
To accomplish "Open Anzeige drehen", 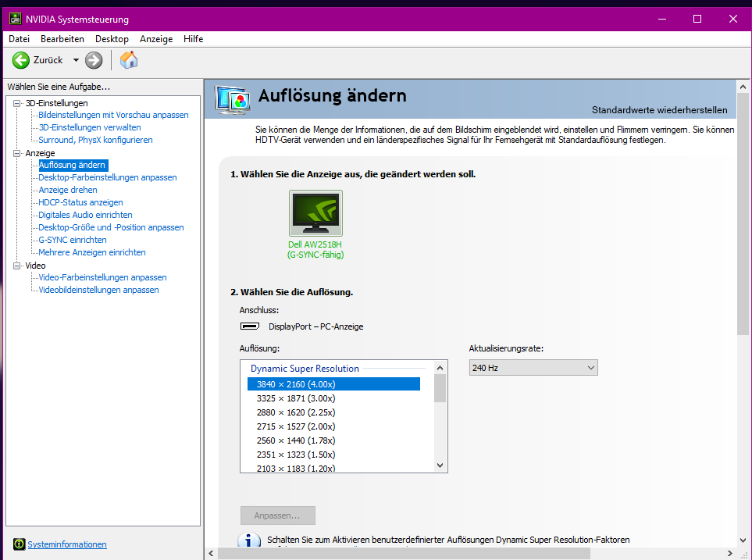I will [68, 190].
